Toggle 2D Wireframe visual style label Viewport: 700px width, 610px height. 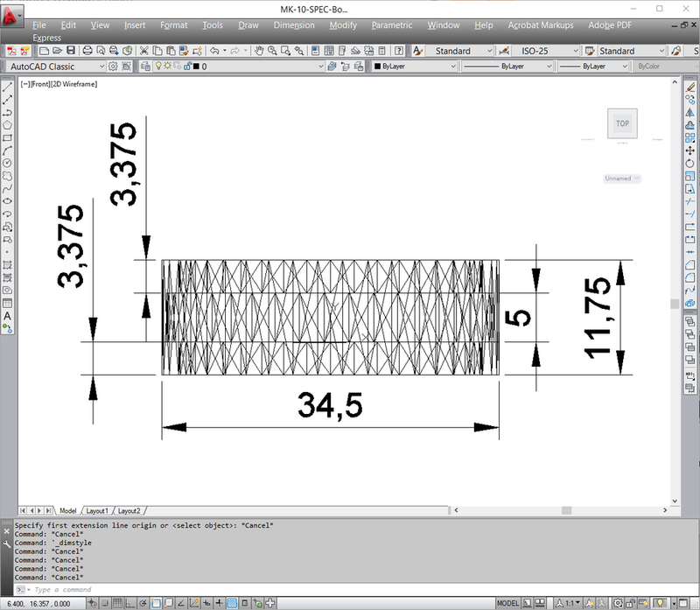[x=74, y=84]
